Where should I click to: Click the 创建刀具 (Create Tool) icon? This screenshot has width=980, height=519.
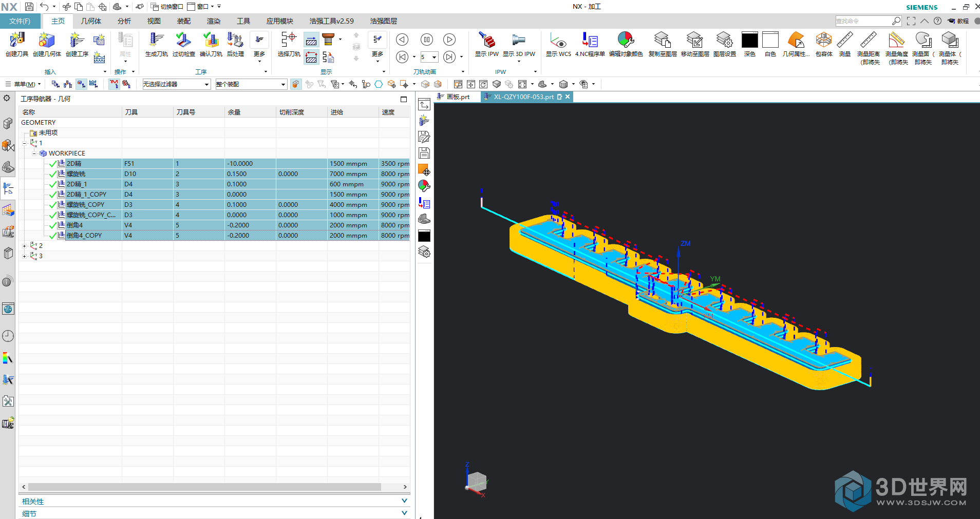pyautogui.click(x=17, y=44)
